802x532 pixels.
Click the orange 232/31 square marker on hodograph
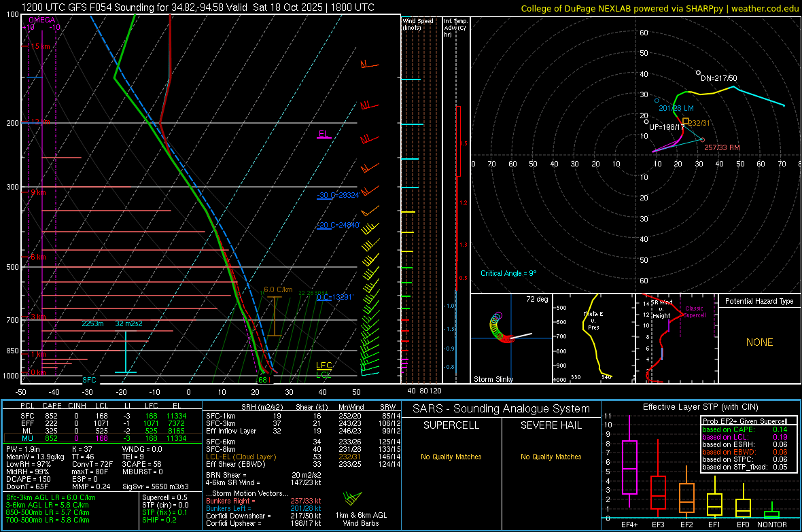pos(686,121)
